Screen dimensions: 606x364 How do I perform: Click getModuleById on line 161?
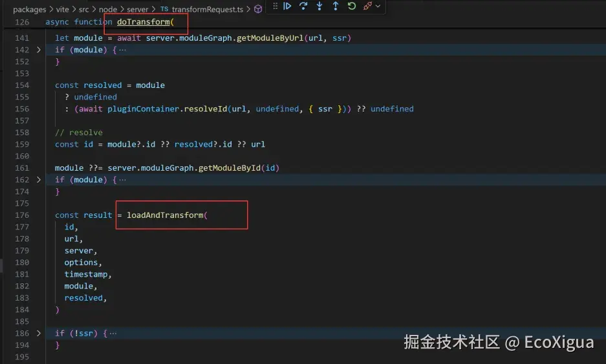tap(230, 167)
